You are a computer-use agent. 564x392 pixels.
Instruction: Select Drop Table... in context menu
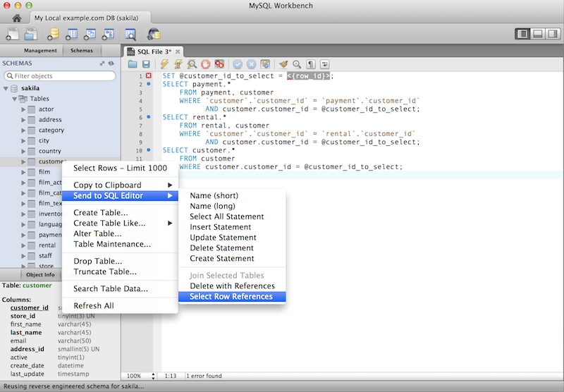(97, 261)
